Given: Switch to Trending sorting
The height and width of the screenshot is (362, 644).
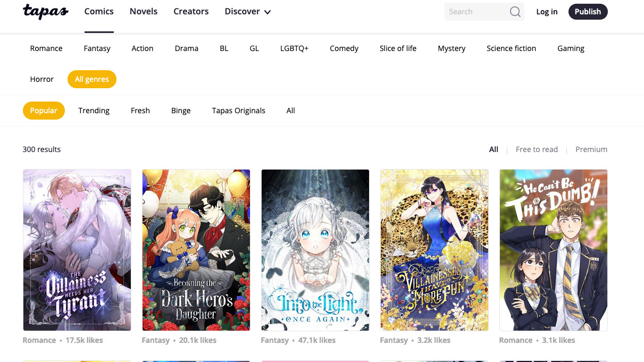Looking at the screenshot, I should pyautogui.click(x=94, y=111).
